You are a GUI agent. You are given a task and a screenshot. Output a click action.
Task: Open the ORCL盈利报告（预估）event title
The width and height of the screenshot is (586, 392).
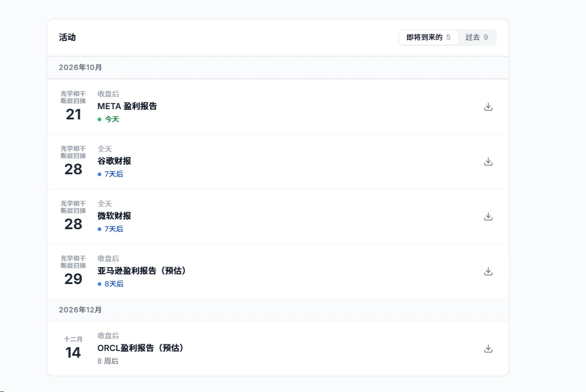[x=140, y=348]
